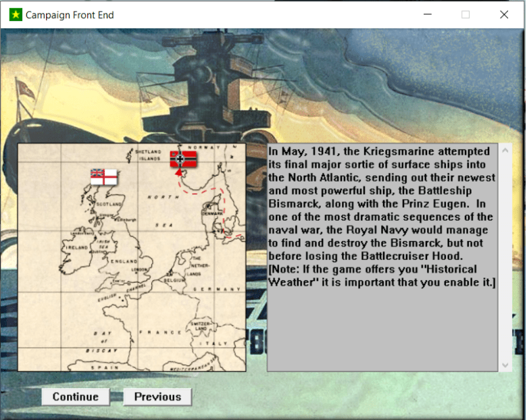Click the 'BELGIUM' label on the map
Screen dimensions: 527x420
[174, 280]
